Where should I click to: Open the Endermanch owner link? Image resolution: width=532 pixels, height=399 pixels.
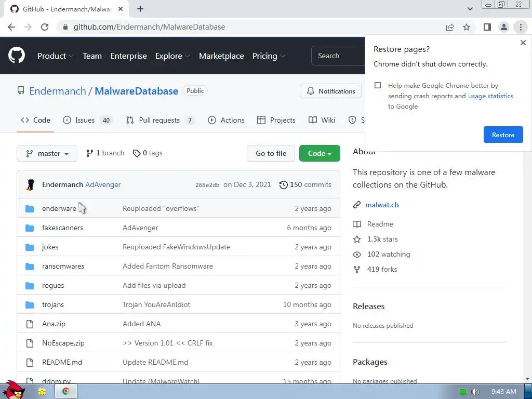pos(58,91)
